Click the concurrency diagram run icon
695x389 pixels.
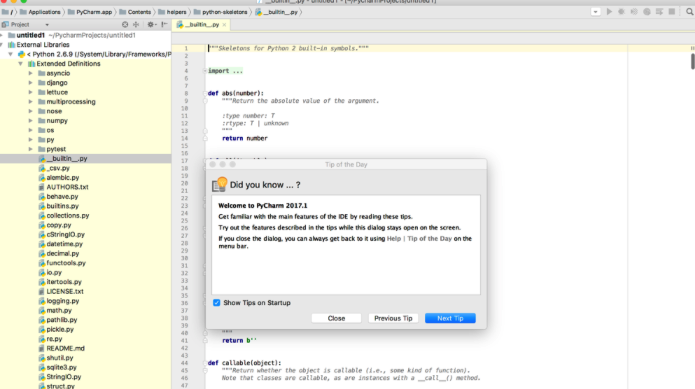tap(659, 12)
